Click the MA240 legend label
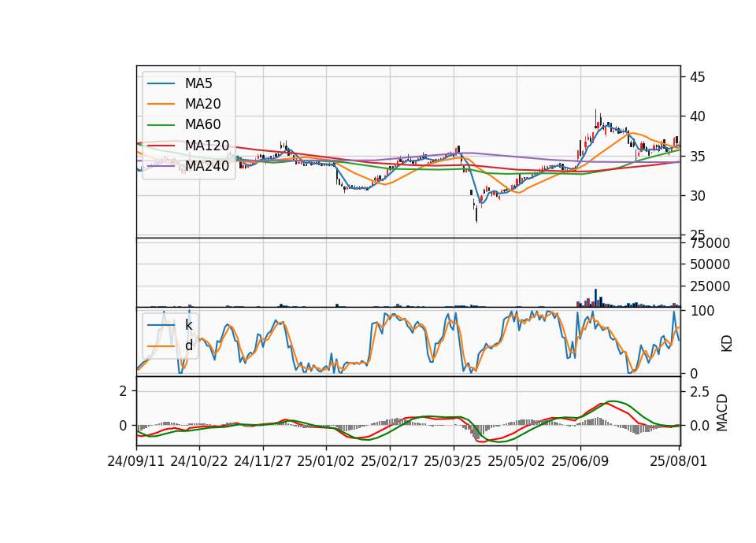756x543 pixels. [207, 166]
